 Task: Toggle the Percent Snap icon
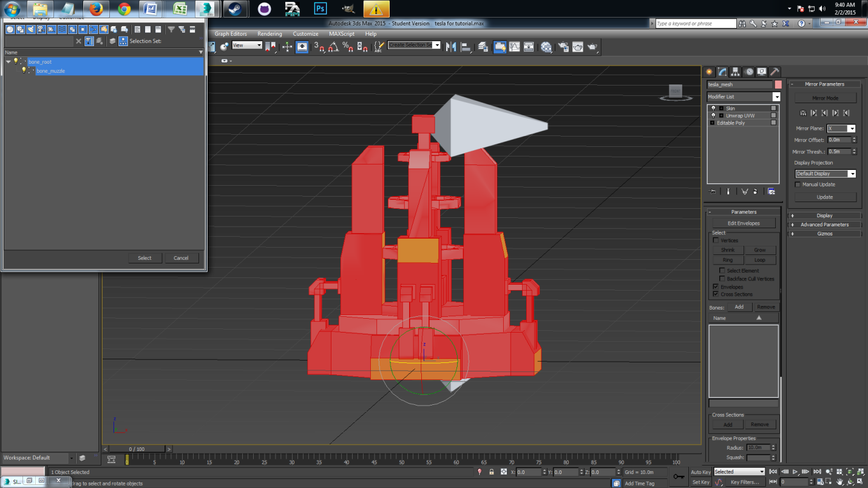(347, 46)
